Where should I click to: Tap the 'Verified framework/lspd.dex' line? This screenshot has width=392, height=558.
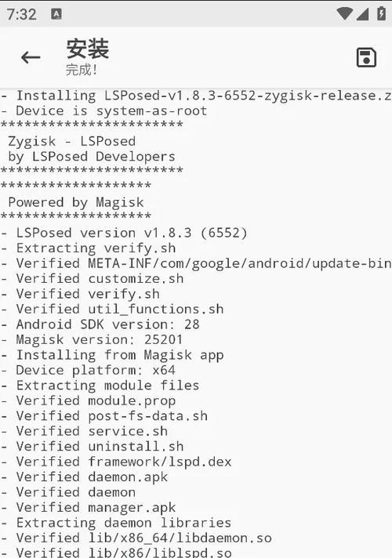(116, 462)
